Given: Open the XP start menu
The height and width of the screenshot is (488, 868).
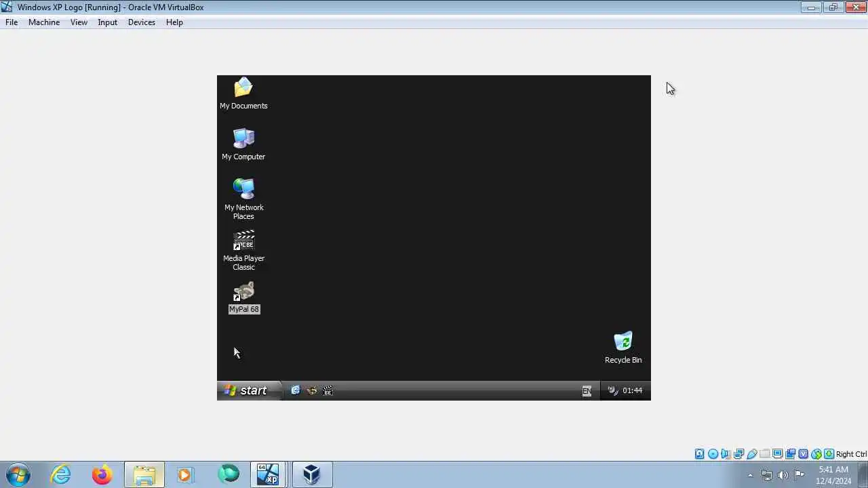Looking at the screenshot, I should 248,390.
